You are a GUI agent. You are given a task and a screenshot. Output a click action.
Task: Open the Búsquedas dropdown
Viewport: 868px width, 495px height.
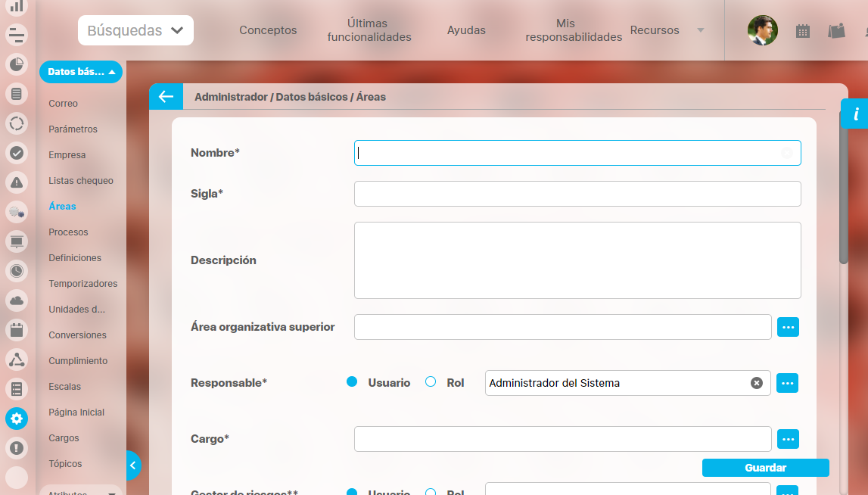(x=135, y=30)
